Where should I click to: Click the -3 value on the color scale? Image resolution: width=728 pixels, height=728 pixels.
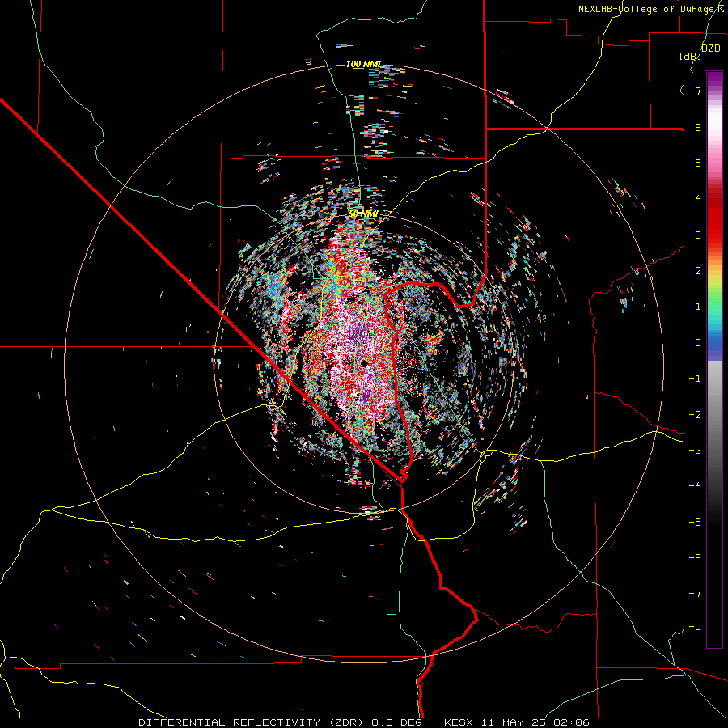[x=695, y=451]
